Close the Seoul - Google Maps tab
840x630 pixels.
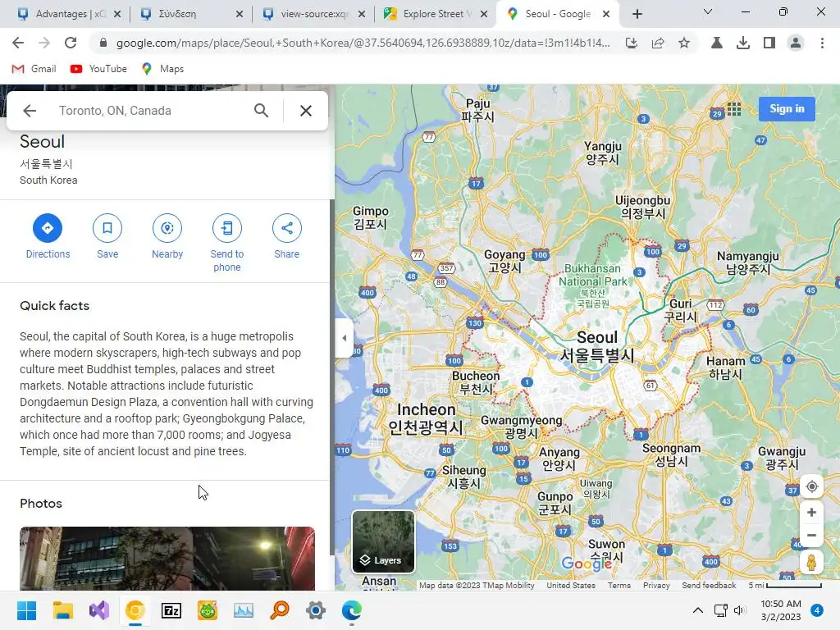606,14
